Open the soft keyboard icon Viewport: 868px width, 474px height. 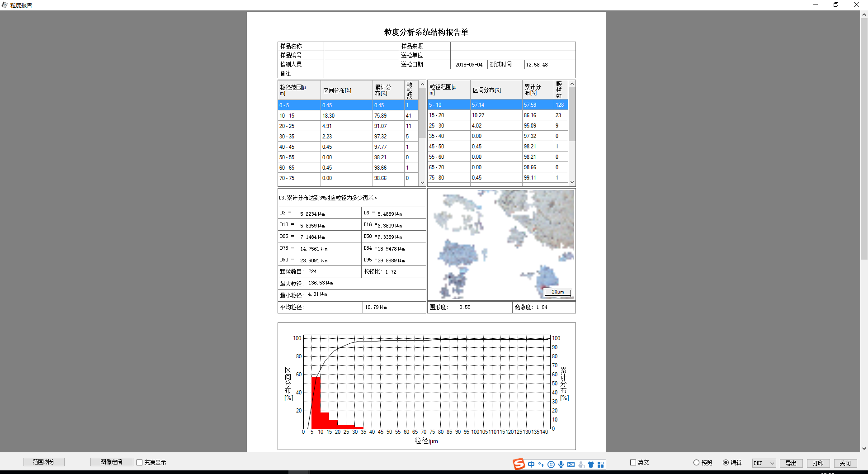571,465
